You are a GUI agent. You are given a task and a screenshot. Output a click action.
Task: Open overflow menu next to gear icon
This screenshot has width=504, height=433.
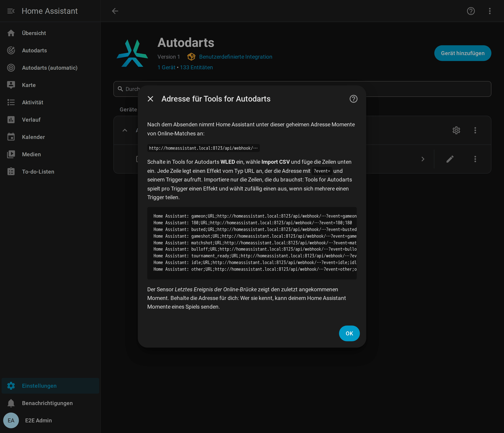(x=475, y=130)
